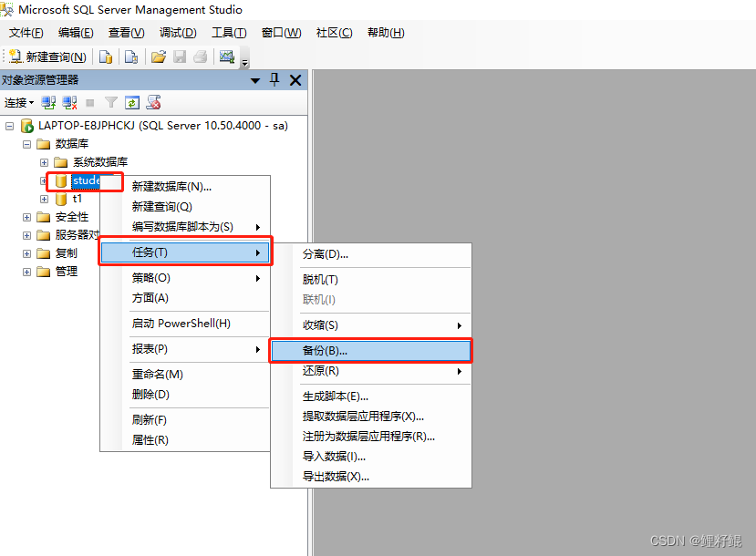Open the 帮助(H) menu
Screen dimensions: 756x556
[x=386, y=33]
